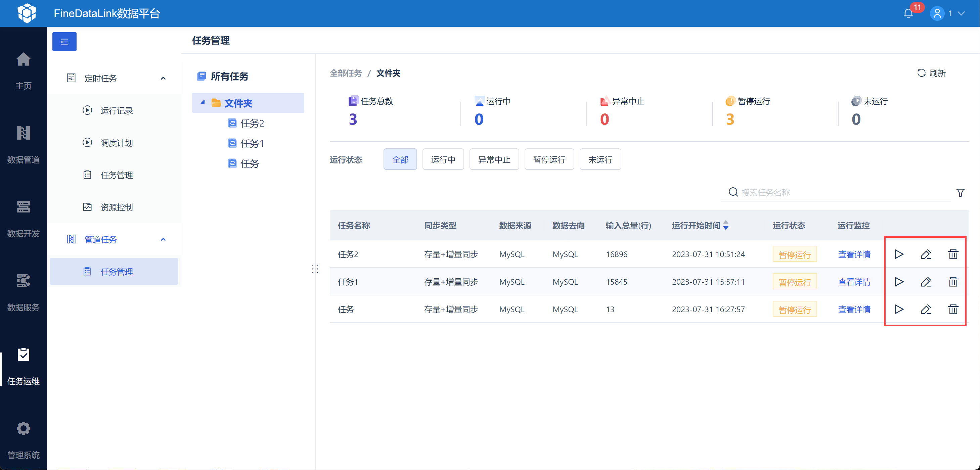The width and height of the screenshot is (980, 470).
Task: Select 运行中 status filter
Action: (x=443, y=159)
